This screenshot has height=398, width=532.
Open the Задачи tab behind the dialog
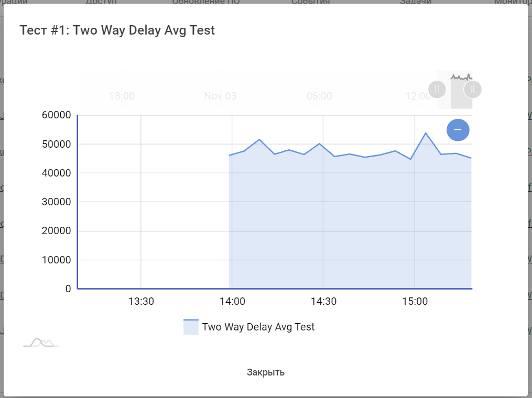coord(415,2)
